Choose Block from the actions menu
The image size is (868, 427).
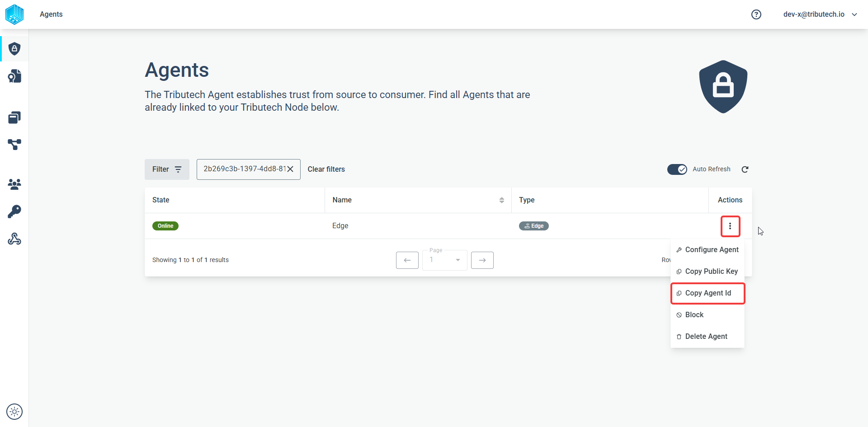(708, 315)
